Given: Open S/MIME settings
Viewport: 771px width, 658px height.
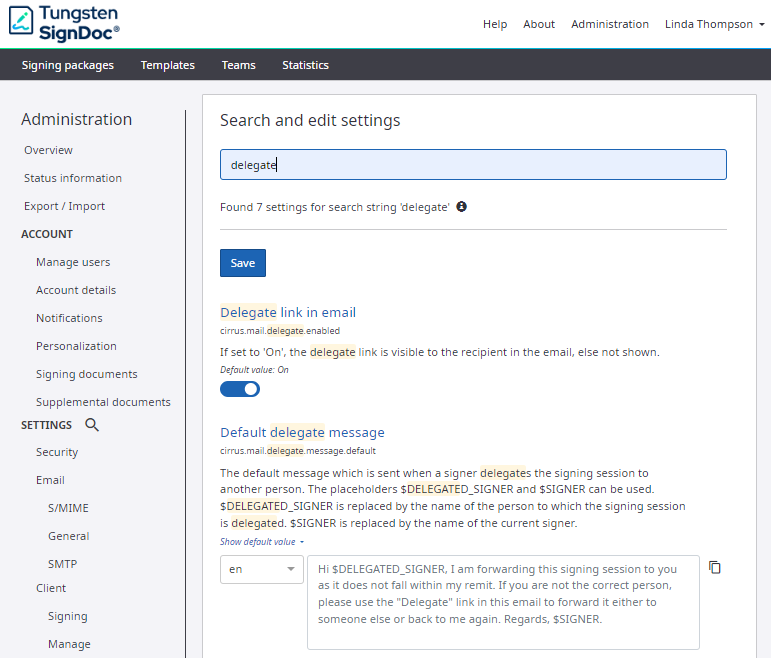Looking at the screenshot, I should [68, 508].
